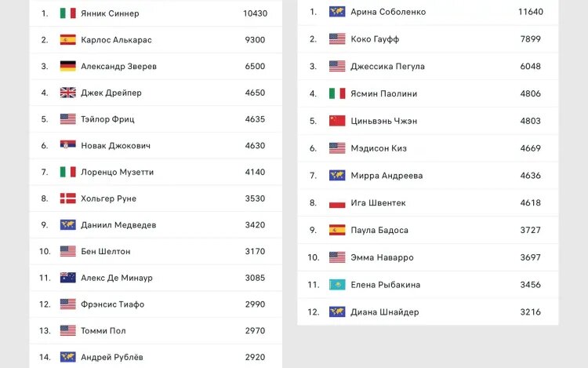The height and width of the screenshot is (368, 588).
Task: Click the Chinese flag next to Циньвэнь Чжэн
Action: click(x=337, y=121)
